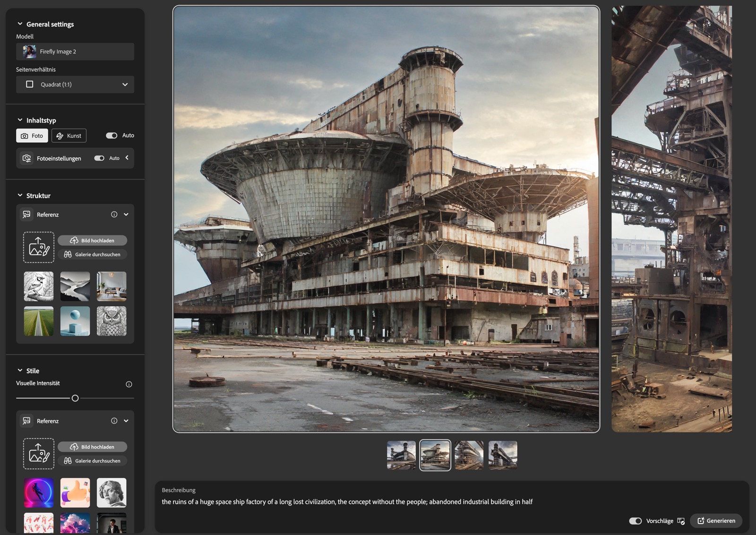The width and height of the screenshot is (756, 535).
Task: Select the green field road structure reference
Action: coord(39,321)
